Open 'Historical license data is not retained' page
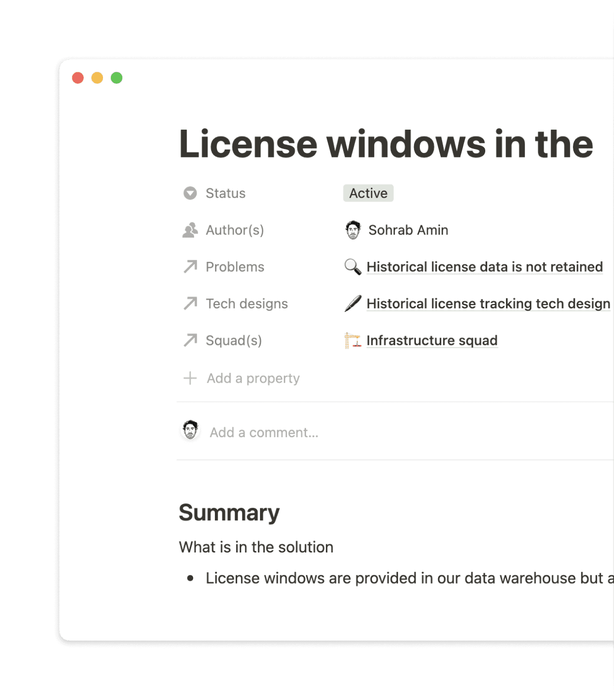Screen dimensions: 614x700 (x=485, y=267)
